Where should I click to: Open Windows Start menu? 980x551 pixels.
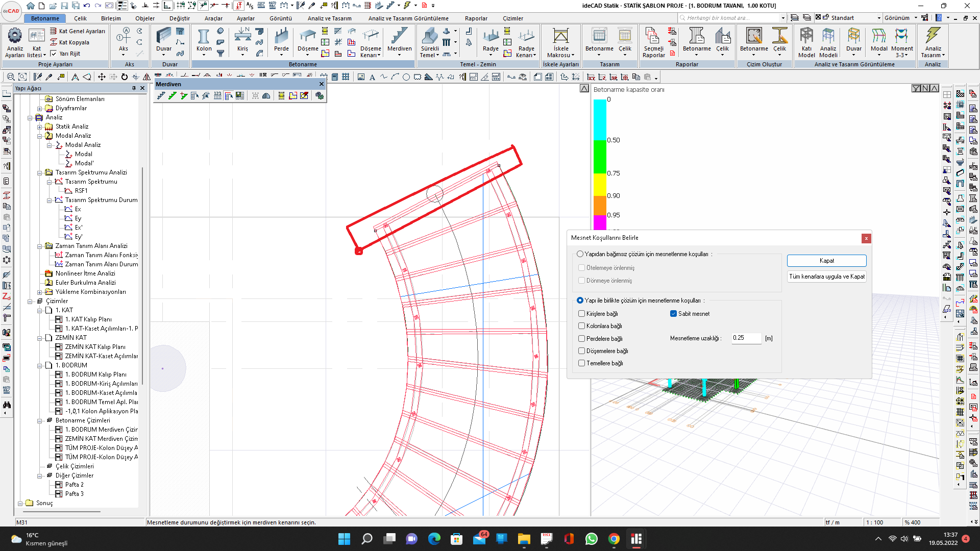345,539
